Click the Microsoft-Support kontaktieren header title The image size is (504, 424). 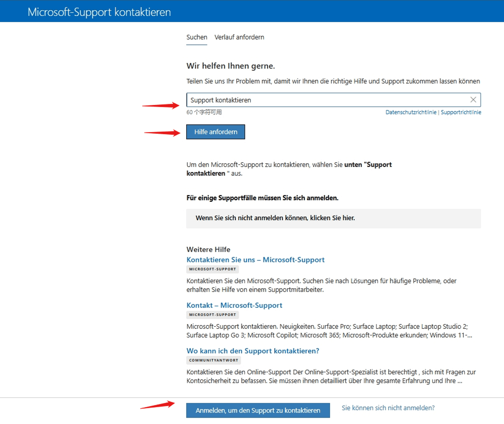pyautogui.click(x=99, y=12)
